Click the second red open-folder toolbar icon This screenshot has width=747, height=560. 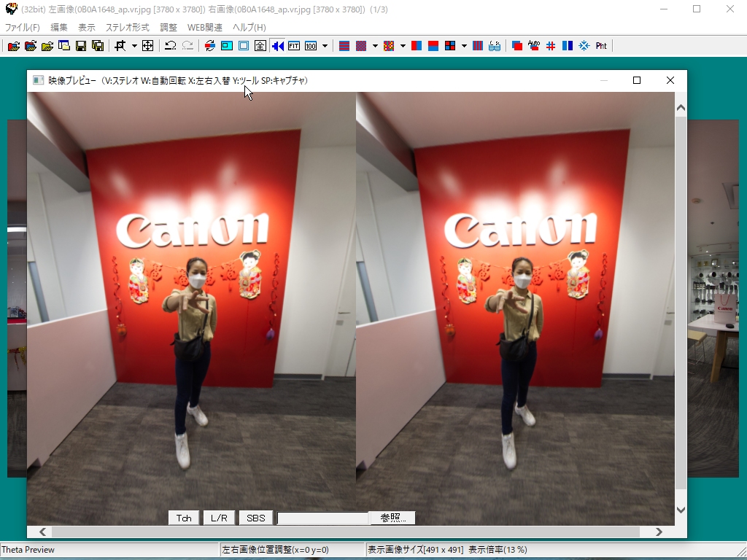[x=31, y=46]
